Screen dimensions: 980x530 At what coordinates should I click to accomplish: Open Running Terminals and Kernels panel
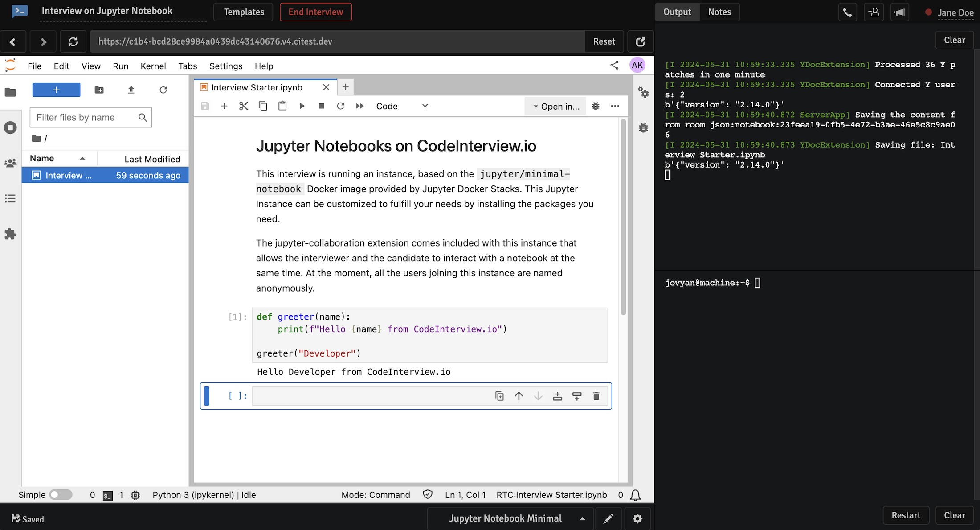coord(10,128)
